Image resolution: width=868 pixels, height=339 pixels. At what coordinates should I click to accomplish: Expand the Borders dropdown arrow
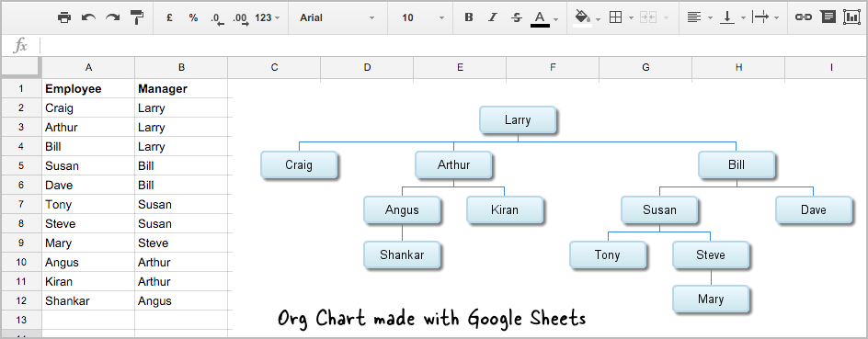[631, 18]
